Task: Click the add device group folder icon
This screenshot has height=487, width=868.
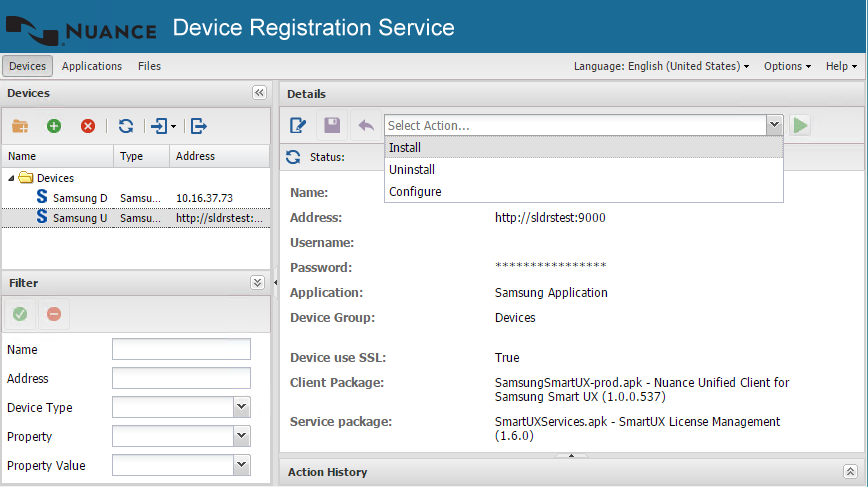Action: 20,126
